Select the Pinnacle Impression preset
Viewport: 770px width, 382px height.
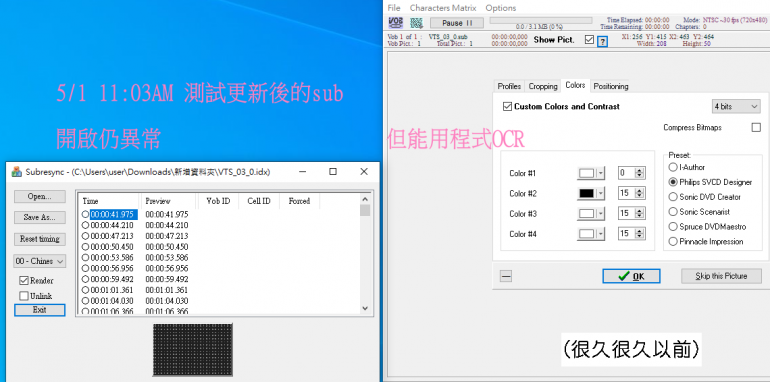point(673,242)
